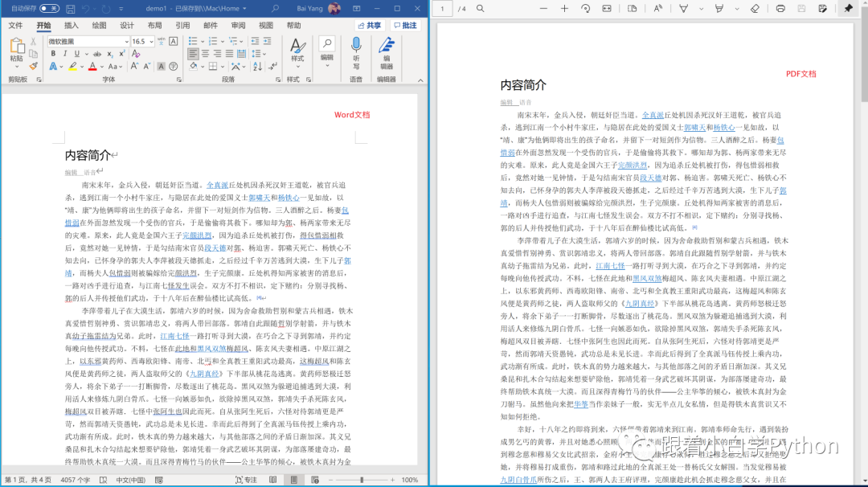Open the 插入 ribbon tab
The width and height of the screenshot is (868, 487).
click(x=72, y=26)
